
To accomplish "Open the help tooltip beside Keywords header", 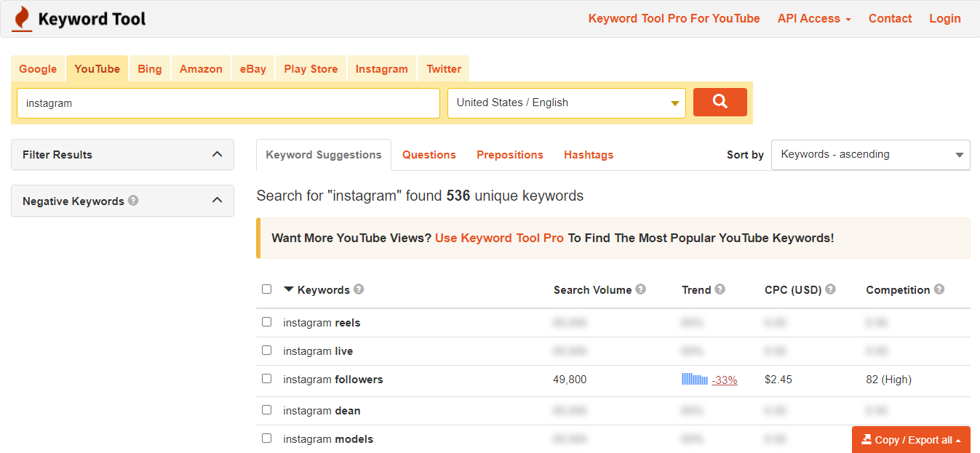I will click(358, 289).
